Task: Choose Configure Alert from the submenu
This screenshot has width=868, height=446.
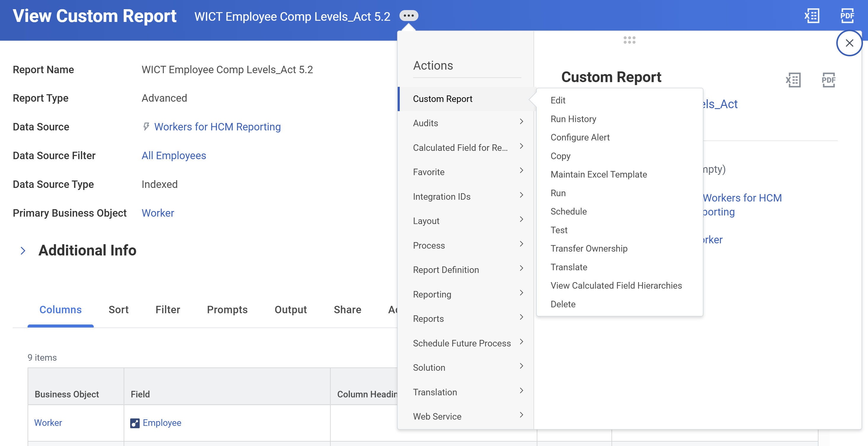Action: [580, 137]
